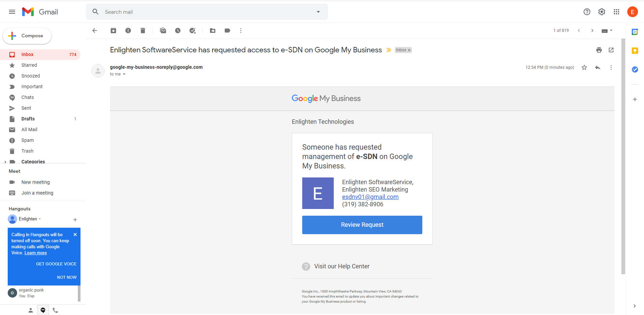The image size is (644, 315).
Task: Click the esdnv01@gmail.com link
Action: (370, 197)
